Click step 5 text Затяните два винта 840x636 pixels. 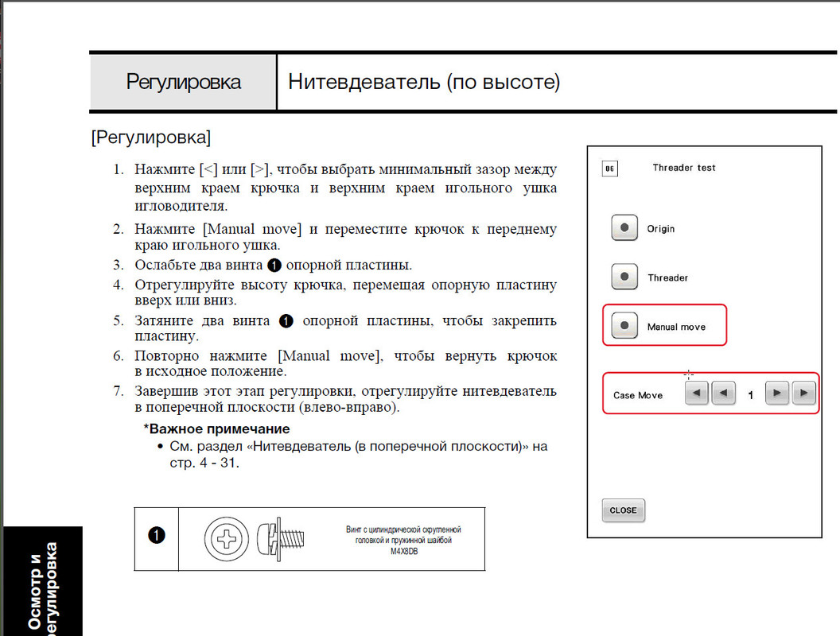(345, 328)
